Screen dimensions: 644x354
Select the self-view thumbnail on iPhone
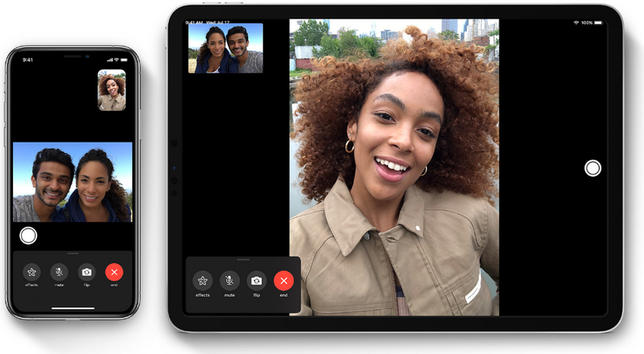[x=112, y=90]
